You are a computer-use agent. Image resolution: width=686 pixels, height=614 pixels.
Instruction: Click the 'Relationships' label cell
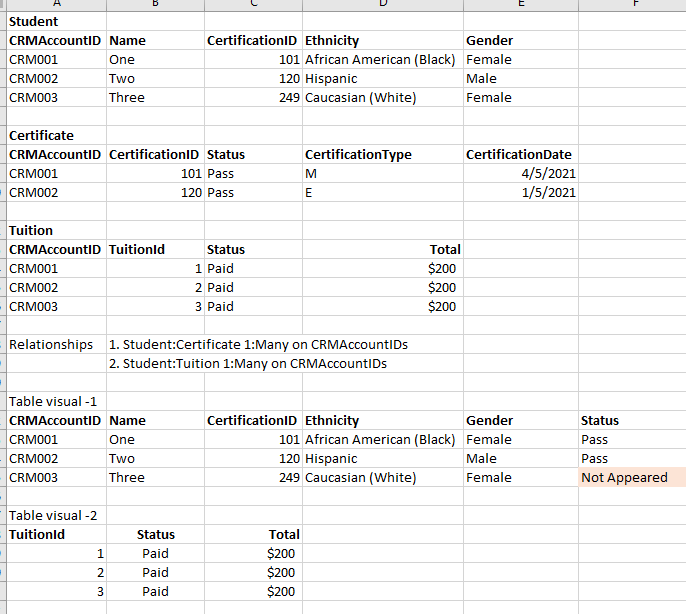point(56,344)
